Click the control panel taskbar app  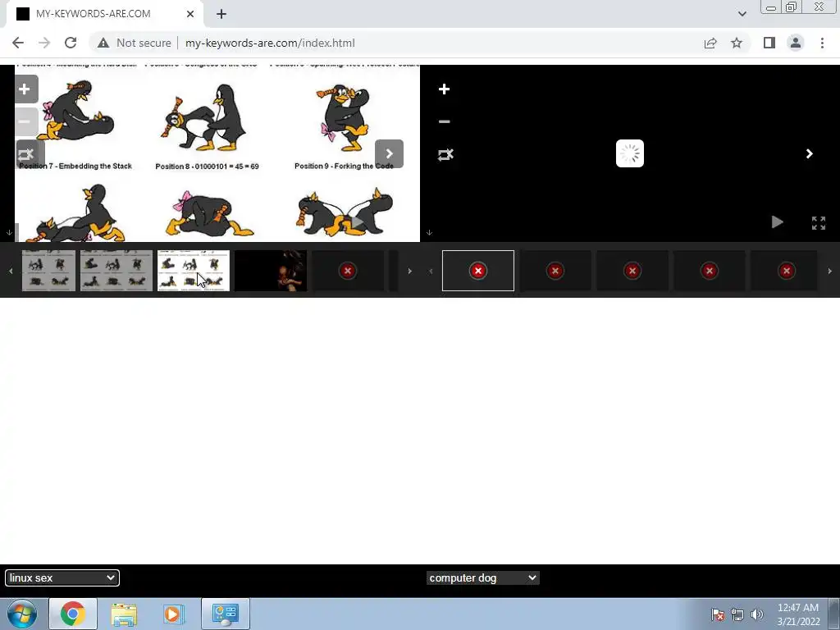[225, 614]
